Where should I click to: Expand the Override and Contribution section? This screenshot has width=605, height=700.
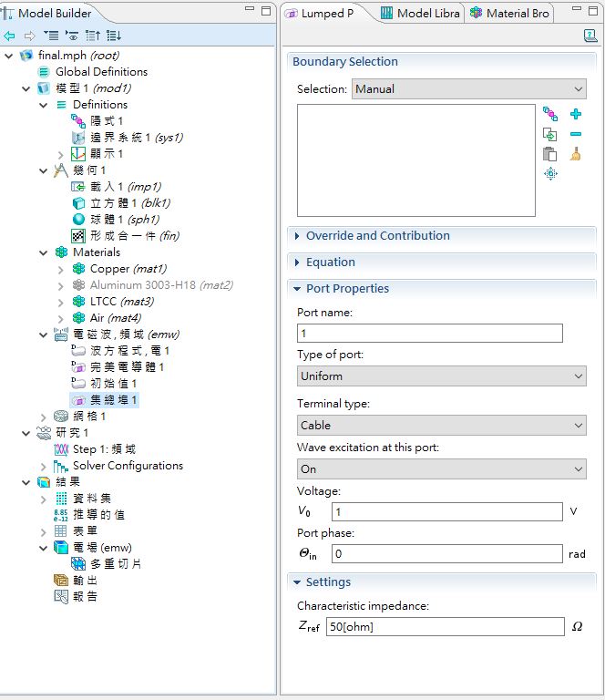coord(377,236)
